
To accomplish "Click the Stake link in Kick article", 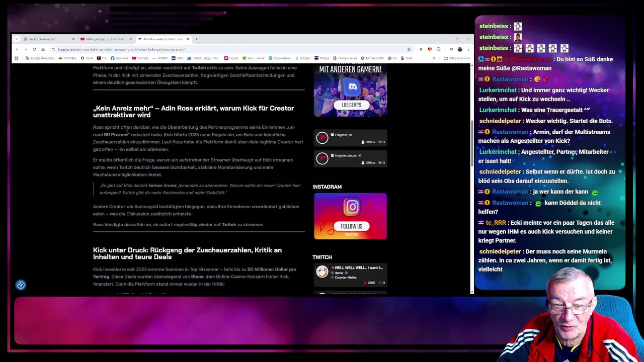I will (x=197, y=277).
